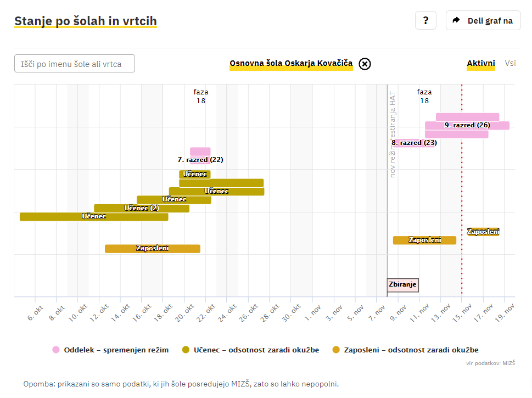
Task: Toggle the orange Zaposleni legend dot
Action: tap(336, 350)
